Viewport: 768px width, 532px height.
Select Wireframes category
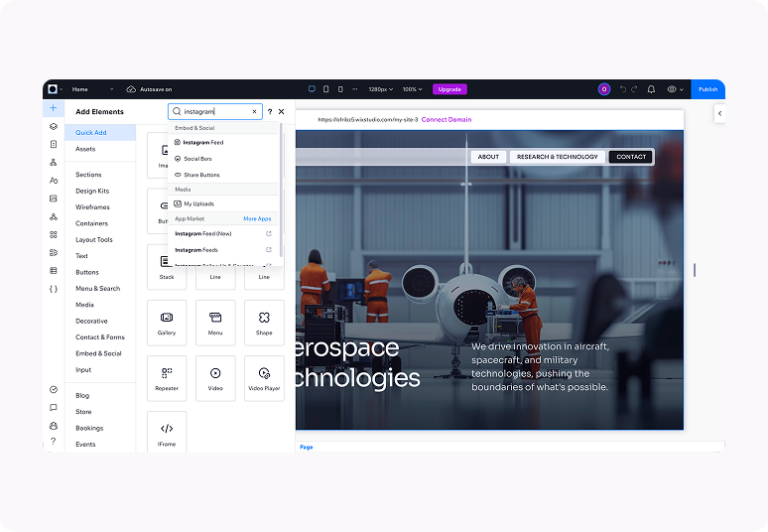(92, 206)
